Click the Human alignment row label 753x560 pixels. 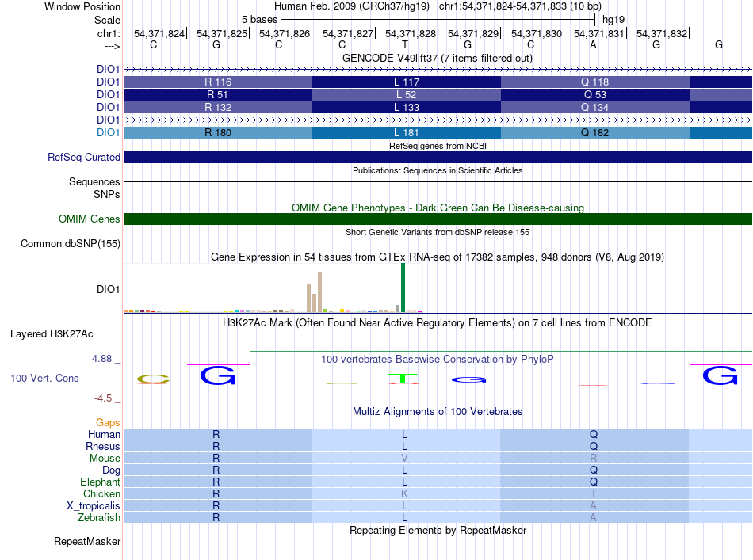[104, 434]
